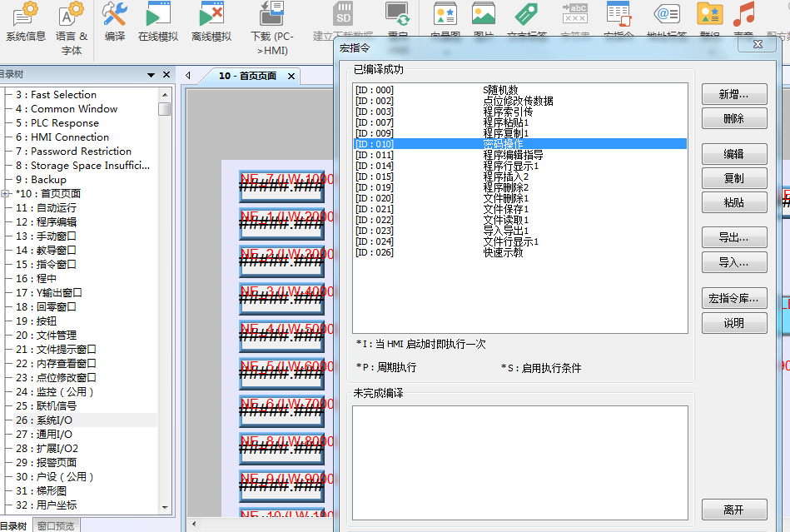Screen dimensions: 790x532
Task: Expand the *10 : 首页页面 tree node
Action: click(x=6, y=193)
